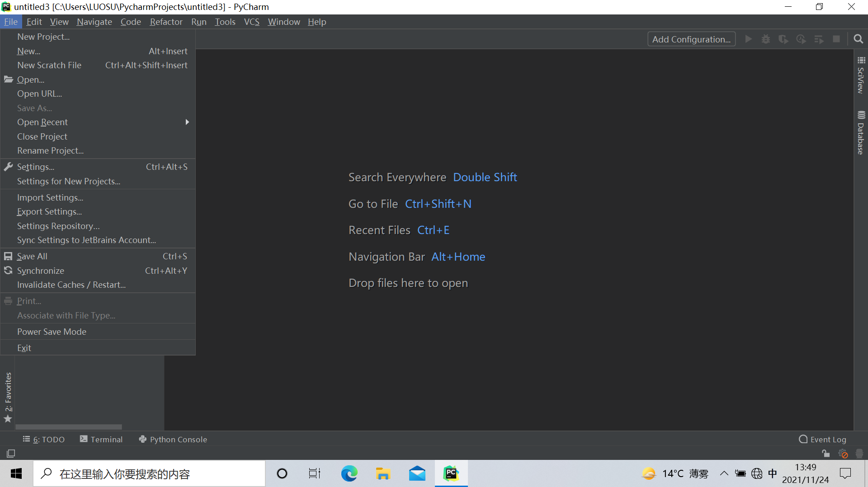This screenshot has width=868, height=487.
Task: Click the Windows Start button
Action: point(16,473)
